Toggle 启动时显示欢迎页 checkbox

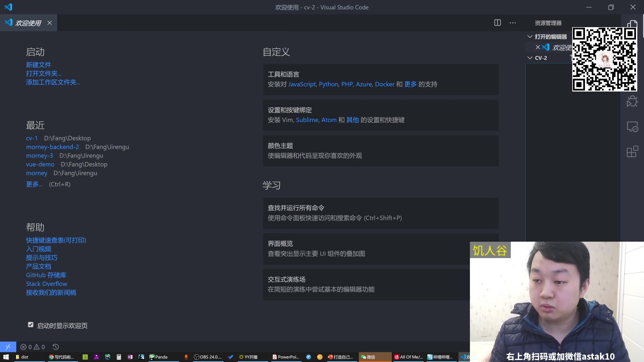pos(31,325)
